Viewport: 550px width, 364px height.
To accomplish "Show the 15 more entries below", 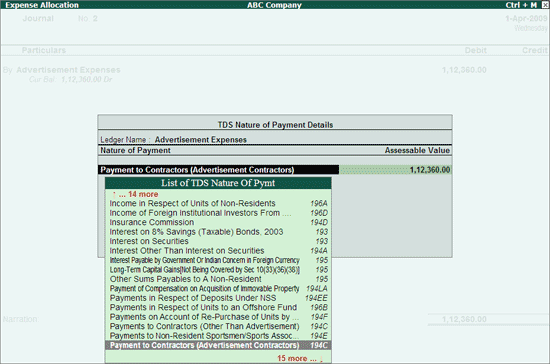I will pyautogui.click(x=300, y=358).
